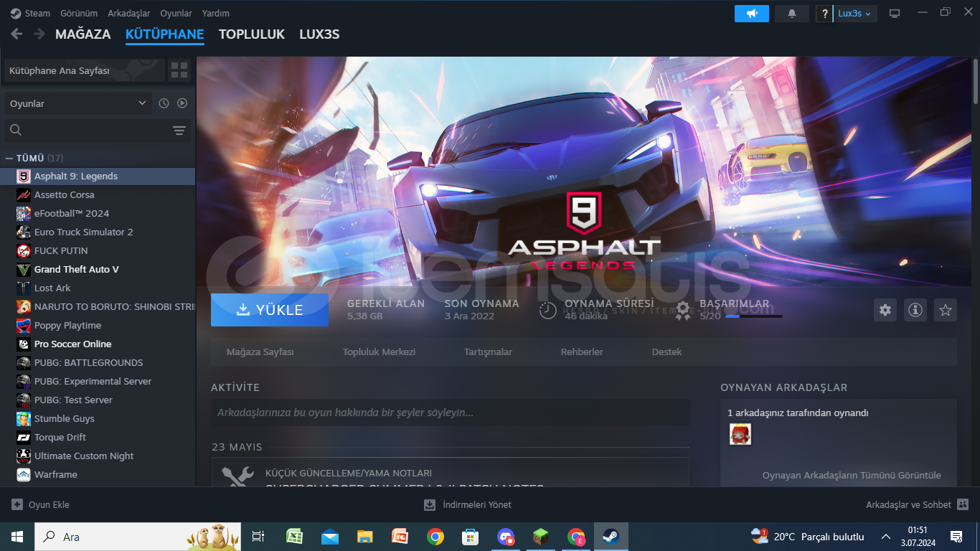Open the Lux3s account dropdown
This screenshot has height=551, width=980.
[x=854, y=14]
